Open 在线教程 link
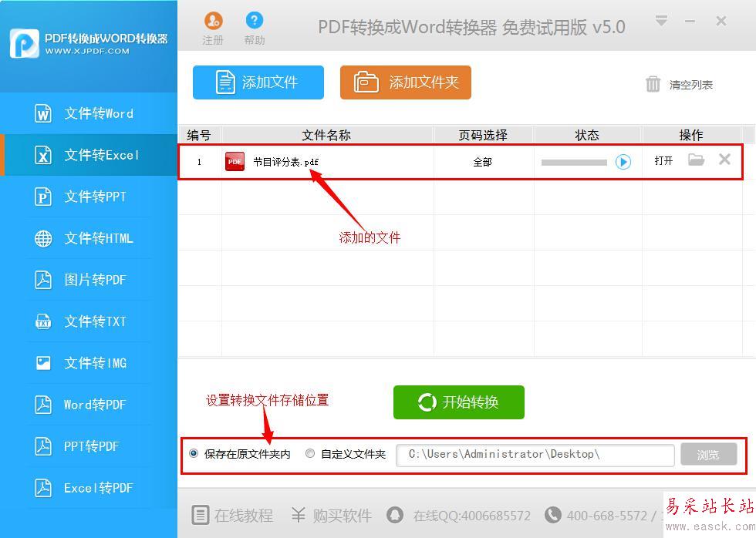Viewport: 756px width, 538px height. pos(232,516)
